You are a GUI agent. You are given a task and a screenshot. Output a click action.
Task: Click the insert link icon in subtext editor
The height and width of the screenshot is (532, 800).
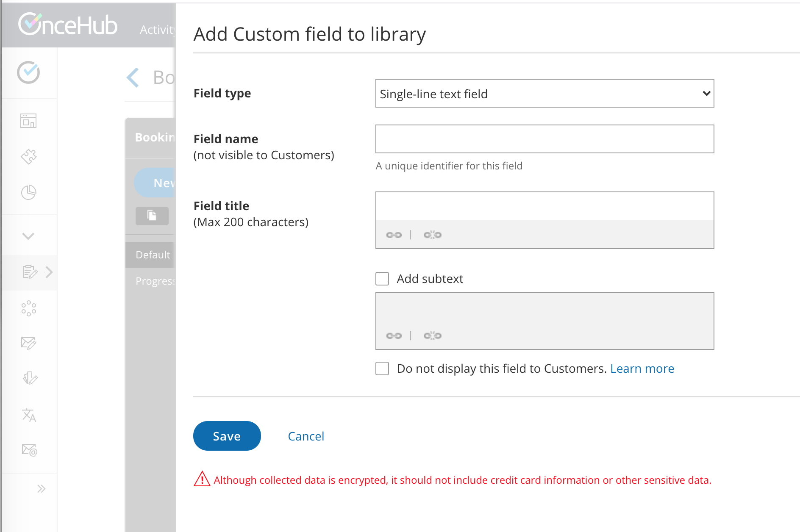click(x=394, y=335)
